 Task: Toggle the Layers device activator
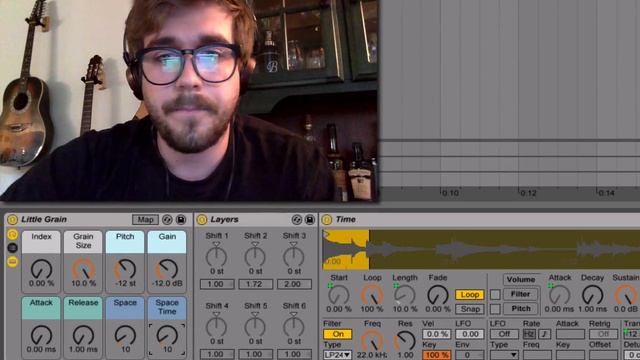(202, 220)
